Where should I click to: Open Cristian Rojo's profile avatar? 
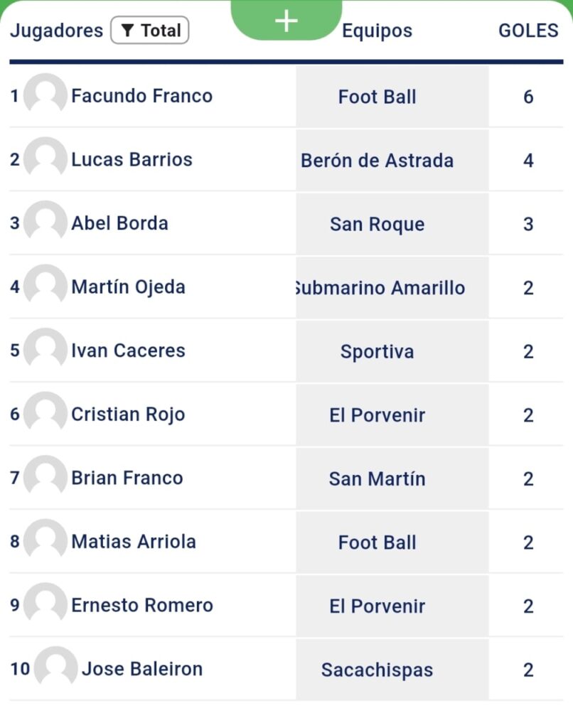(x=45, y=412)
